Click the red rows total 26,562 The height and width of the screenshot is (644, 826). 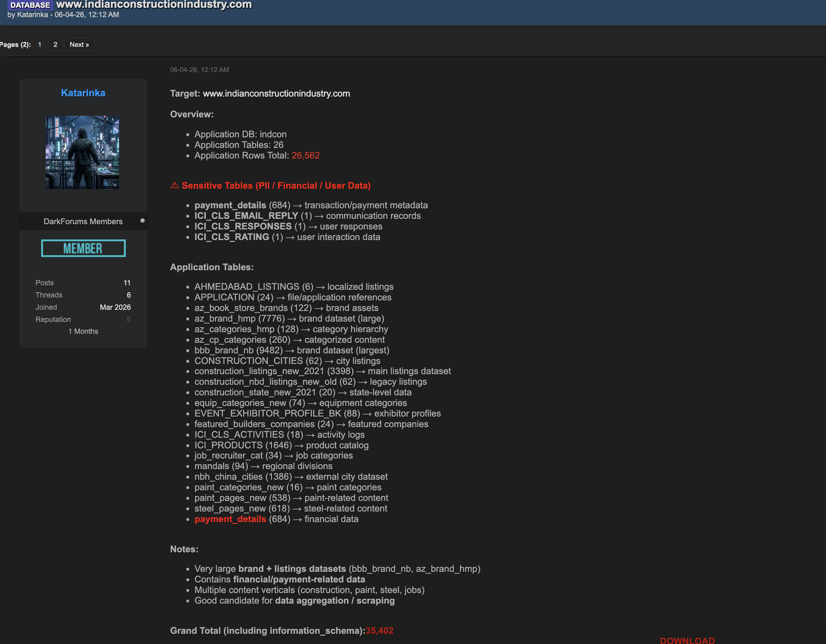(x=306, y=156)
